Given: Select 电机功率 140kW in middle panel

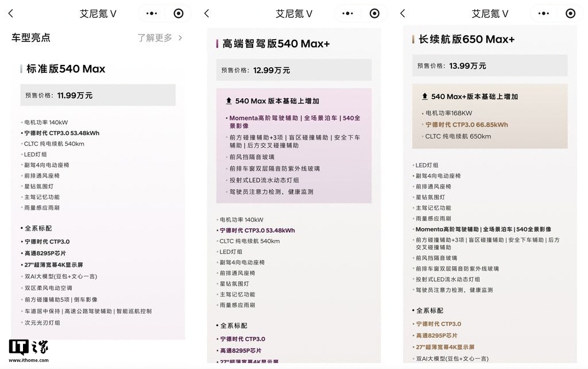Looking at the screenshot, I should point(242,220).
